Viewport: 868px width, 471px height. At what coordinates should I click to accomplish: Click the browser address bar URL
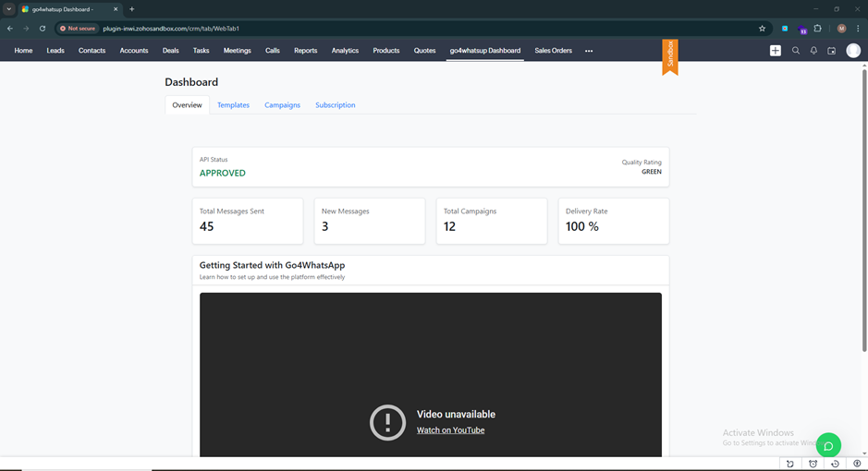[x=172, y=29]
